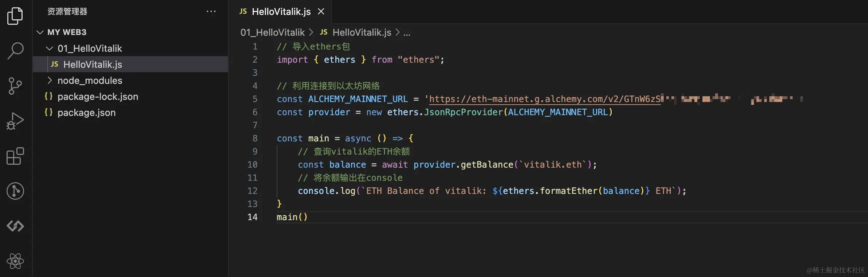Viewport: 868px width, 277px height.
Task: Click the "ethers" module string on line 2
Action: point(418,60)
